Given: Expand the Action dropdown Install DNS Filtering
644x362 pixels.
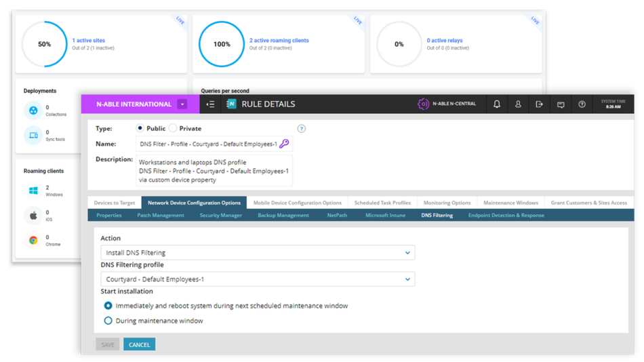Looking at the screenshot, I should pyautogui.click(x=258, y=253).
